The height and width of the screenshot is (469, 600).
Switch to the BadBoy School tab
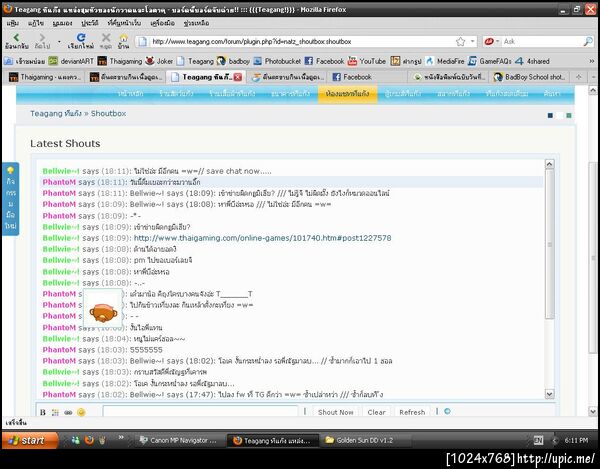click(x=530, y=77)
